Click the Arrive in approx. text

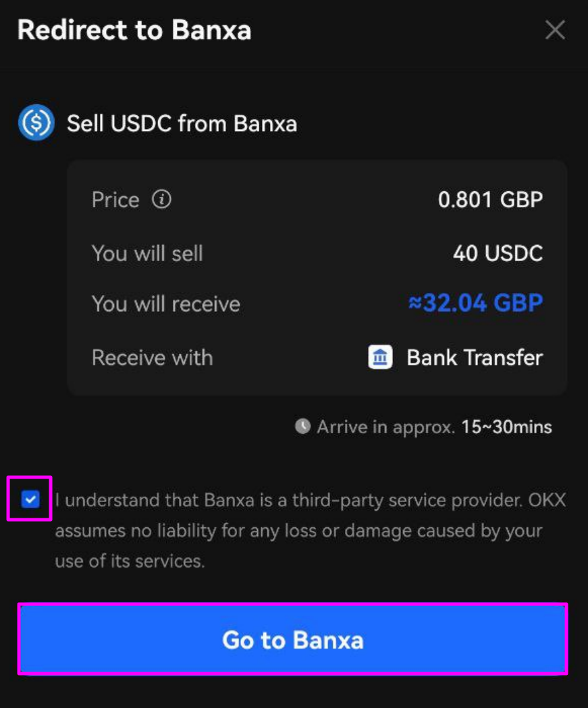coord(385,427)
